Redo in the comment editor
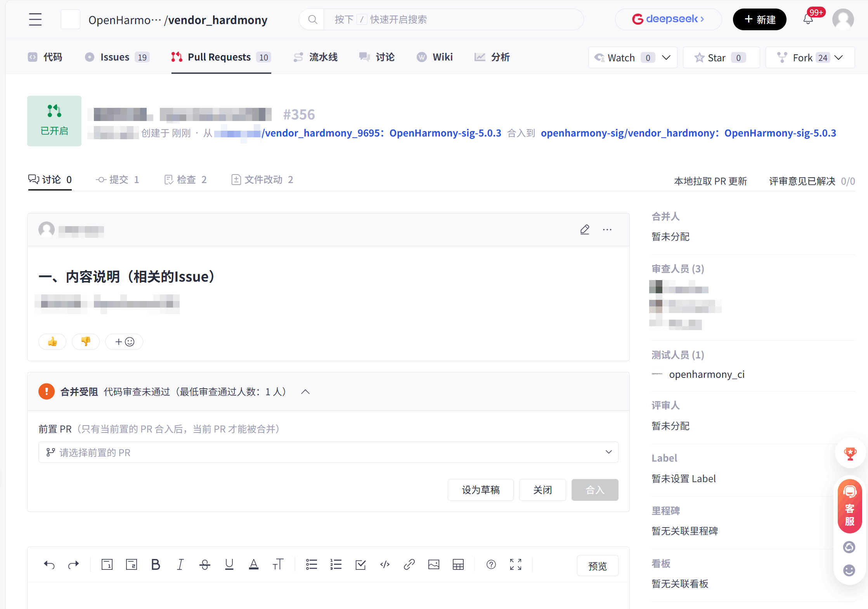The width and height of the screenshot is (868, 609). tap(73, 565)
